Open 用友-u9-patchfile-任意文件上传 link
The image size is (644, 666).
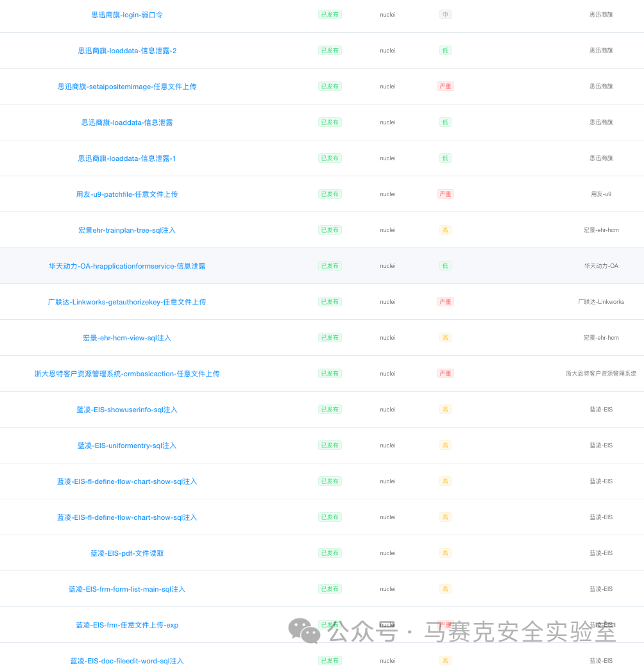[127, 194]
